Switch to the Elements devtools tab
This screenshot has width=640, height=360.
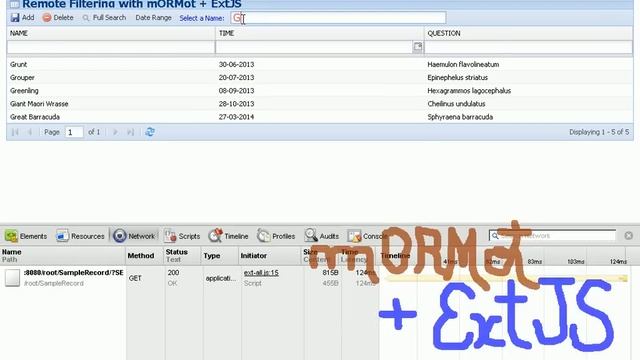click(26, 236)
